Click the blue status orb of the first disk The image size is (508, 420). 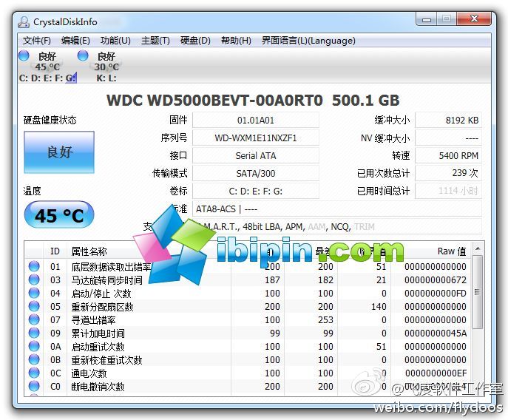pos(24,55)
